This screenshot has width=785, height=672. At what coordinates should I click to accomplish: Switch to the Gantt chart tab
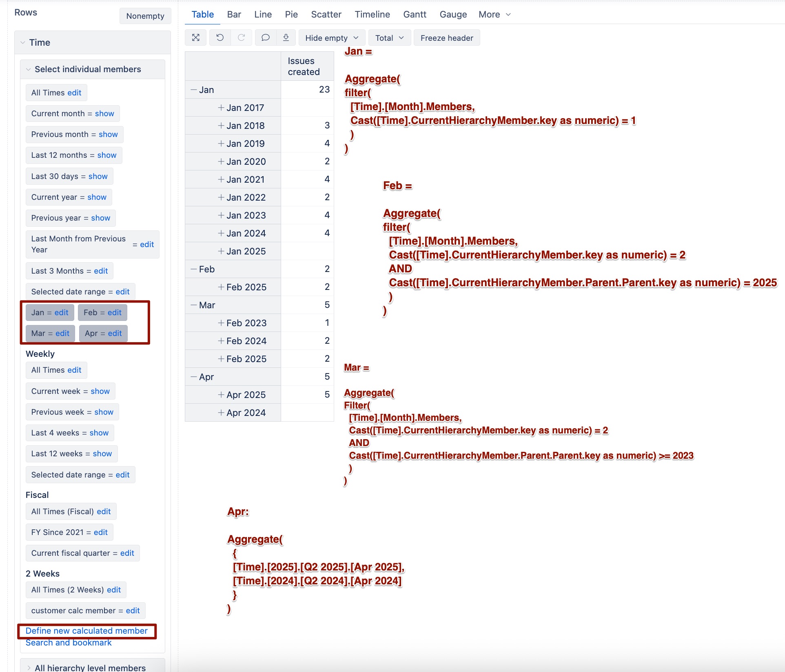click(415, 14)
